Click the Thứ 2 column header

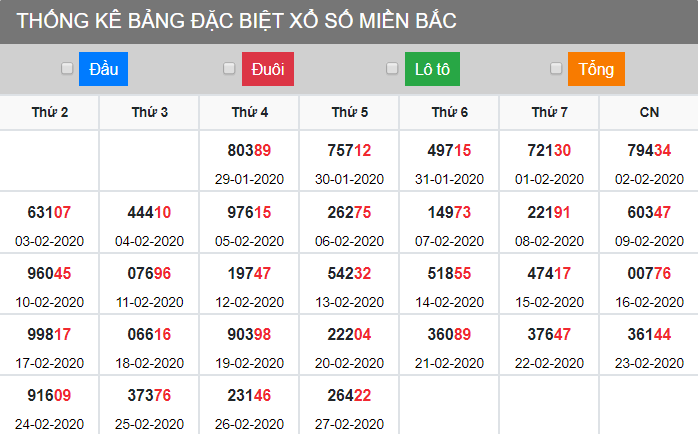click(50, 112)
